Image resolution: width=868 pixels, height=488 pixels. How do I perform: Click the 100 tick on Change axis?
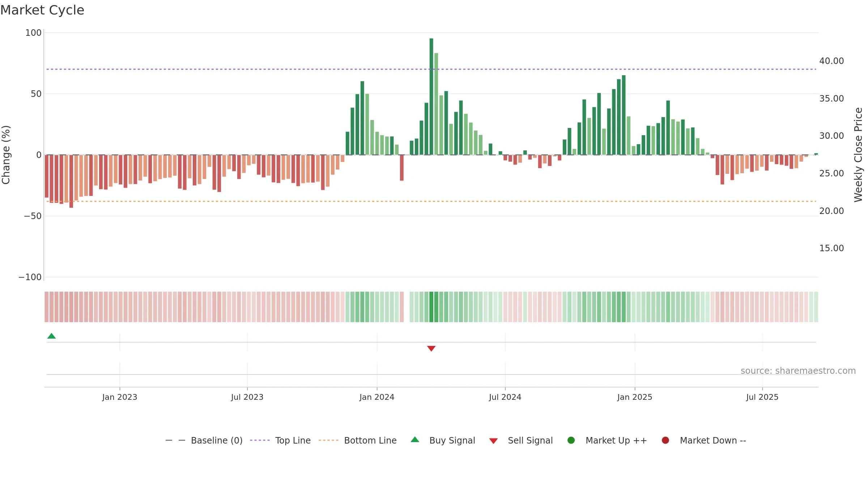coord(33,33)
